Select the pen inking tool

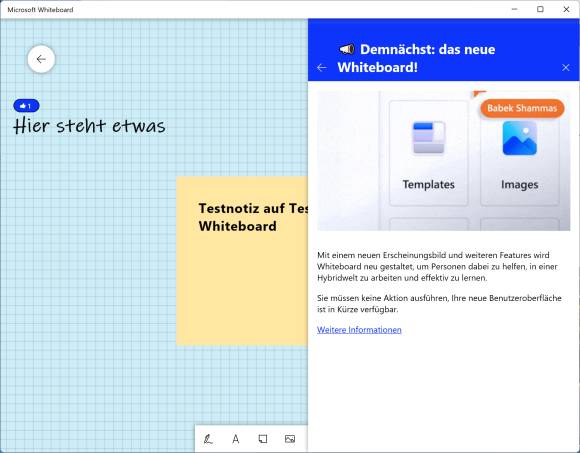point(208,439)
